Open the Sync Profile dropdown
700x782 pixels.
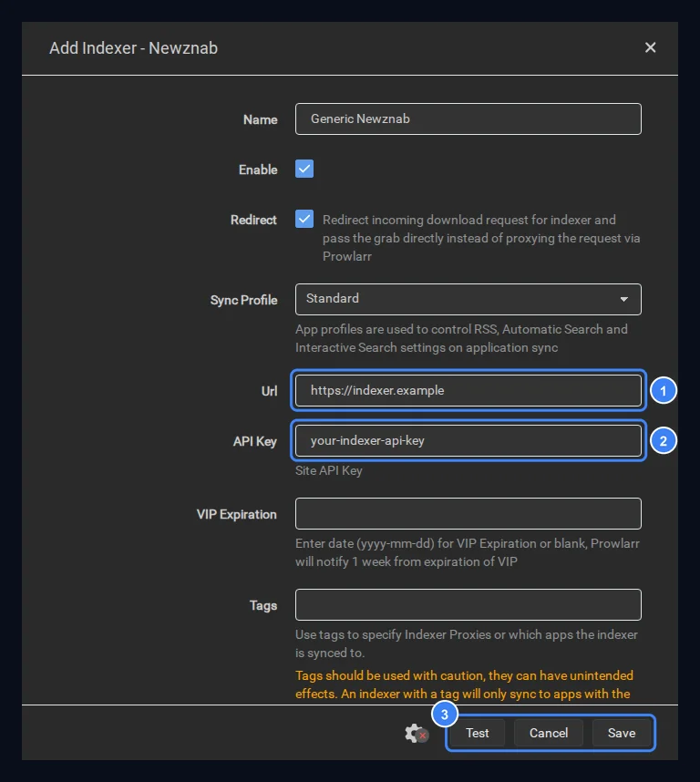click(x=468, y=299)
